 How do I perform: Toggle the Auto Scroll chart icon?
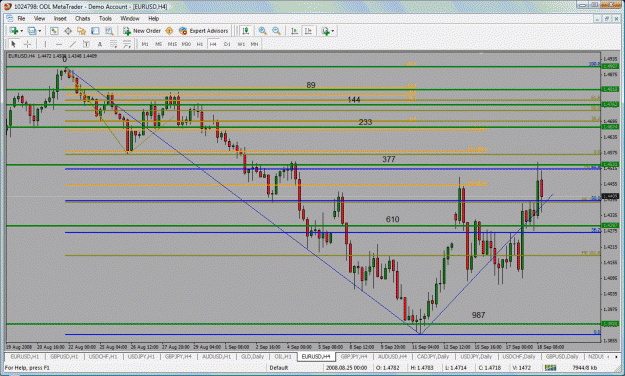294,31
